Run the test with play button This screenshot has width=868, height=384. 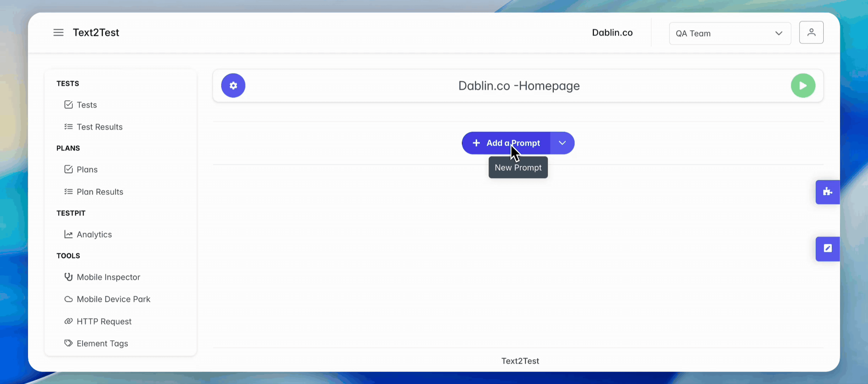pyautogui.click(x=803, y=86)
